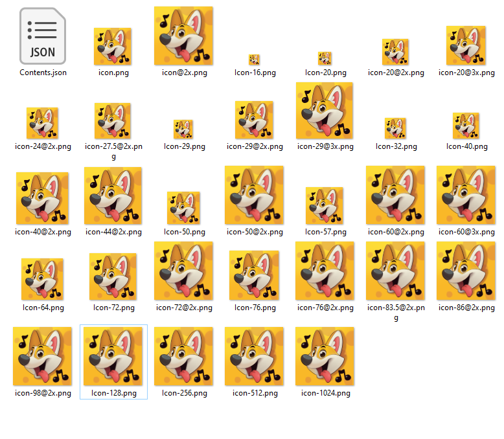This screenshot has width=504, height=439.
Task: Click the Icon-64.png file name
Action: [x=43, y=308]
